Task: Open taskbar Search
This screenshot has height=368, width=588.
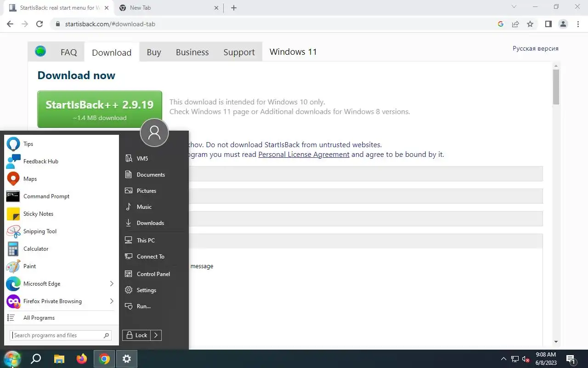Action: (x=36, y=359)
